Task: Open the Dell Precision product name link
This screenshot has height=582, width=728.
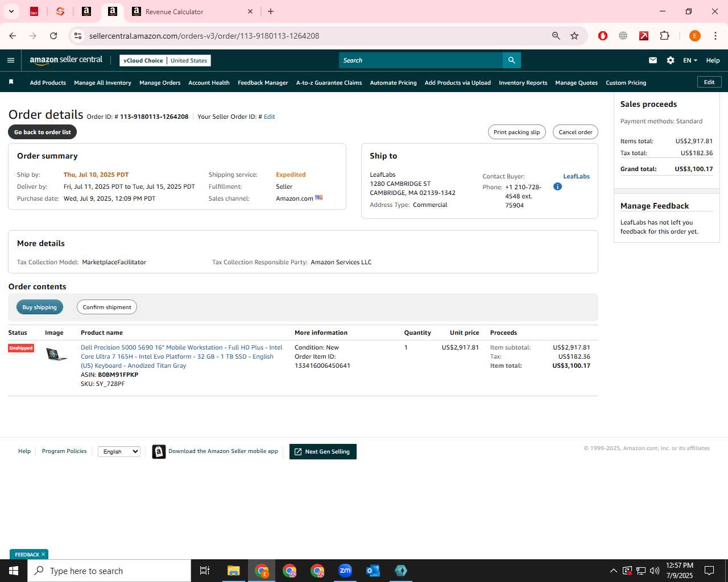Action: (181, 356)
